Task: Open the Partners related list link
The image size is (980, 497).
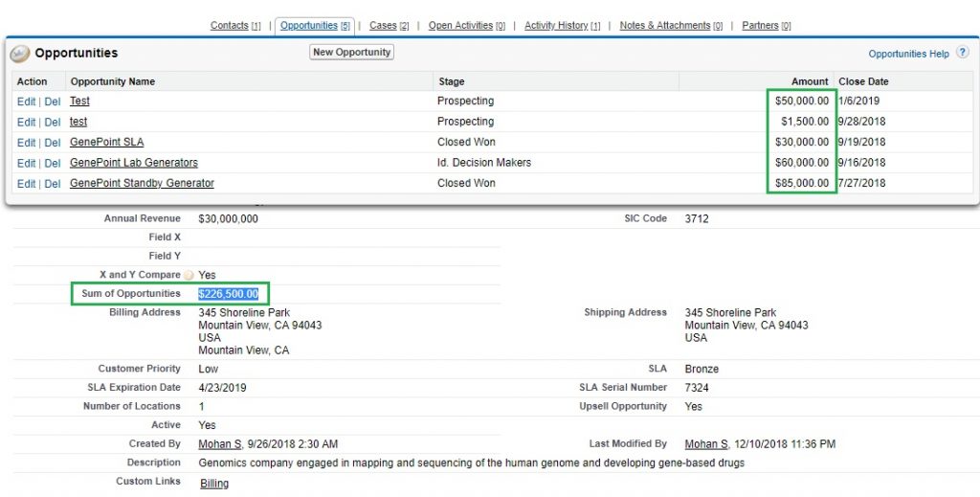Action: [767, 26]
